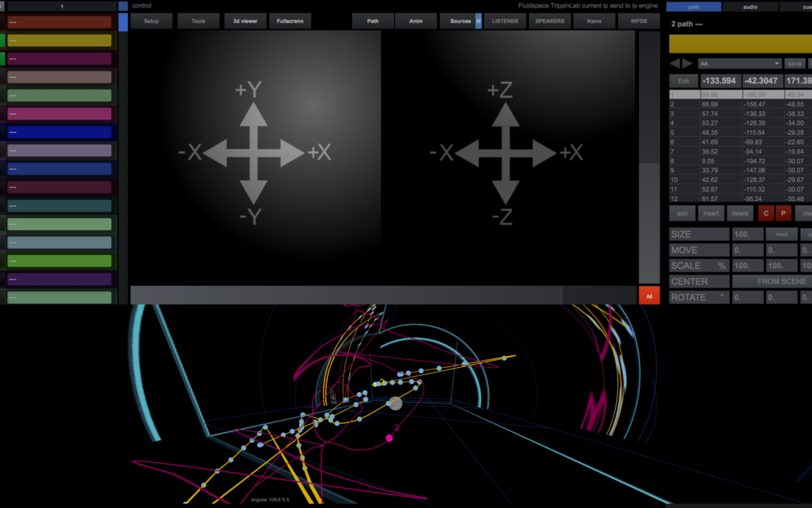The height and width of the screenshot is (508, 812).
Task: Select the magenta source point labeled 3
Action: 389,438
